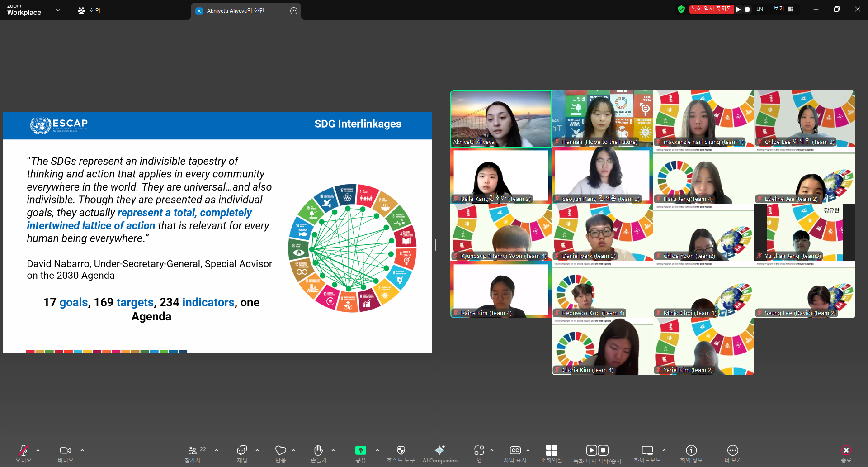Click the green Share screen icon
The height and width of the screenshot is (467, 868).
click(x=360, y=450)
